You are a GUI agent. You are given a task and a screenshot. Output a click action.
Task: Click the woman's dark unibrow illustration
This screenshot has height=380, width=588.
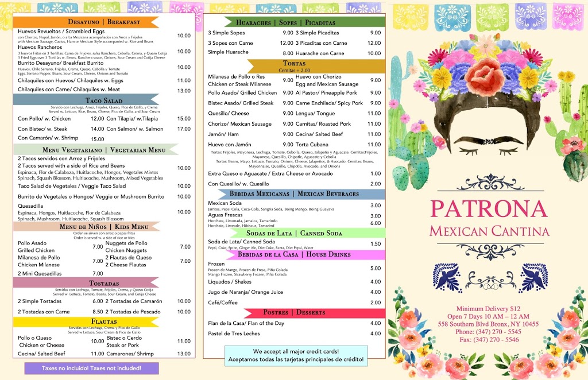[x=488, y=141]
